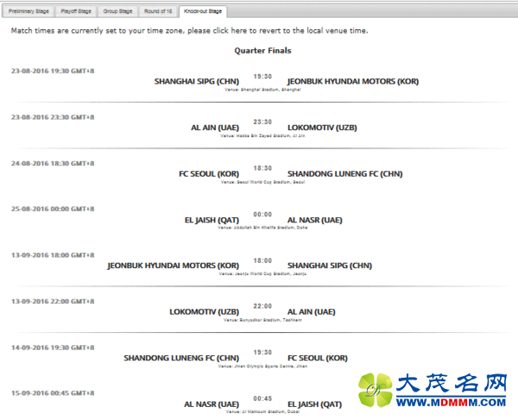Click the 00:45 kickoff time

click(x=262, y=398)
